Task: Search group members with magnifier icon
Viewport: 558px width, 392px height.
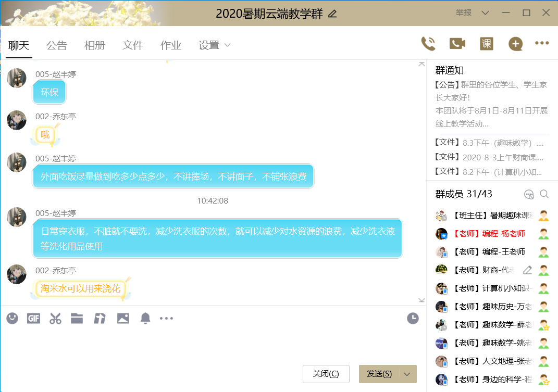Action: point(544,194)
